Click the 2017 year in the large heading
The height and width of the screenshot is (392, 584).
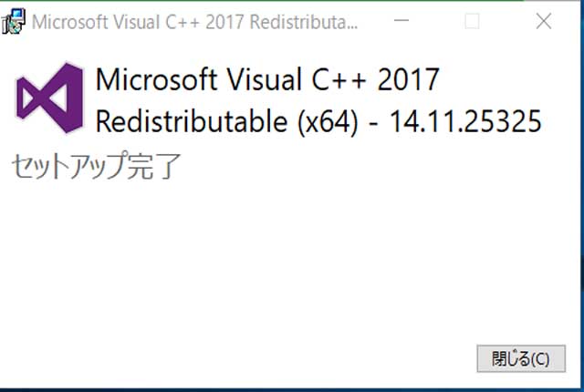click(408, 79)
